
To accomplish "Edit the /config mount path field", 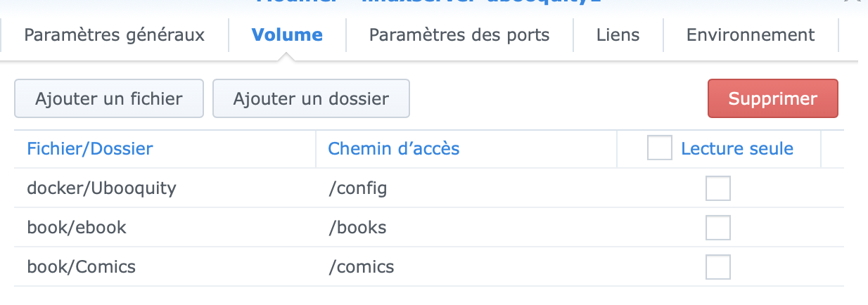I will click(x=358, y=188).
